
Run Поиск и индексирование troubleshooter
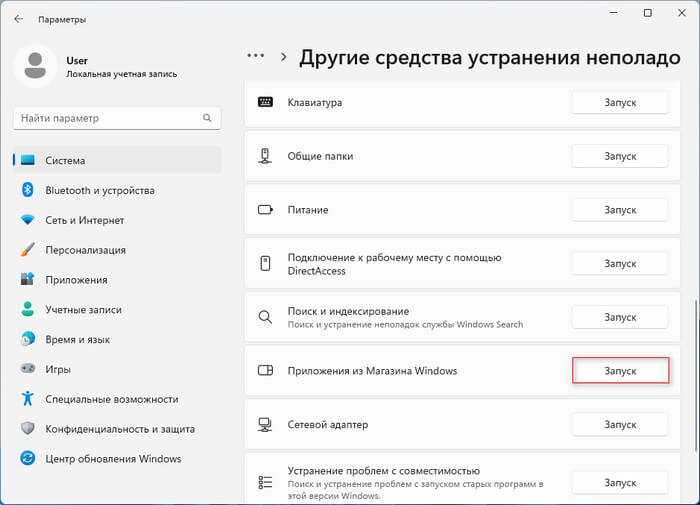pos(620,317)
